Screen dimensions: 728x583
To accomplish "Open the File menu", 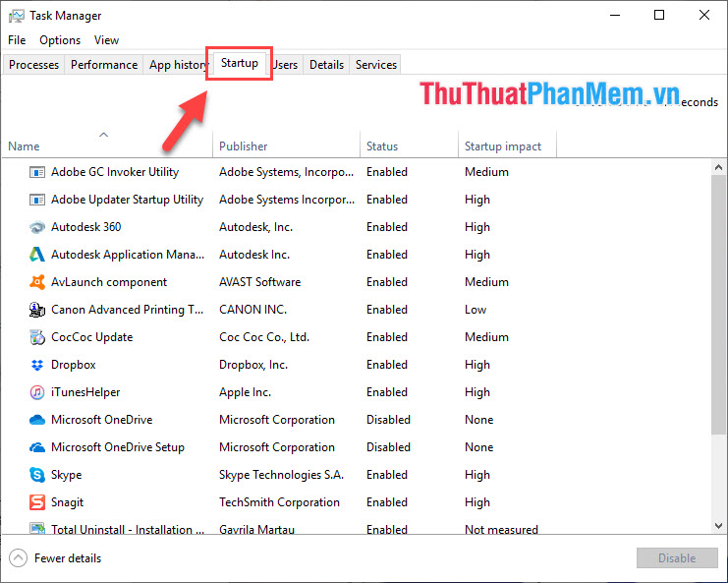I will click(x=17, y=40).
